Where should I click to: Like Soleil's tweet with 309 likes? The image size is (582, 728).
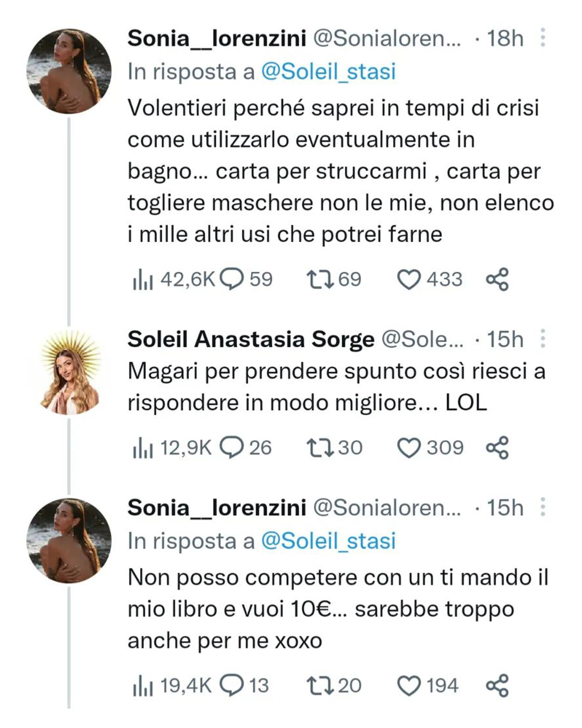click(408, 448)
